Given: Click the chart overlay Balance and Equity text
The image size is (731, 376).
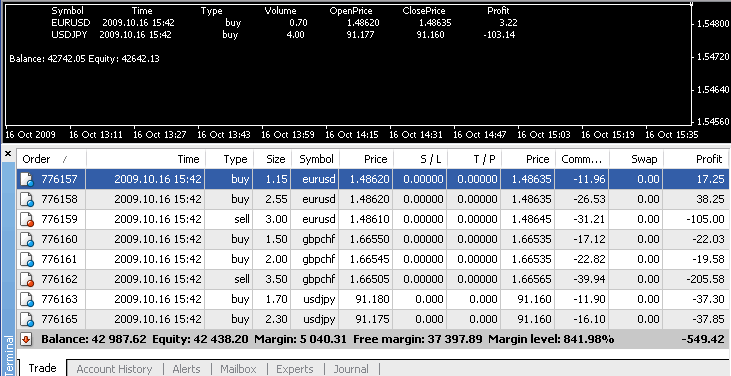Looking at the screenshot, I should point(84,59).
